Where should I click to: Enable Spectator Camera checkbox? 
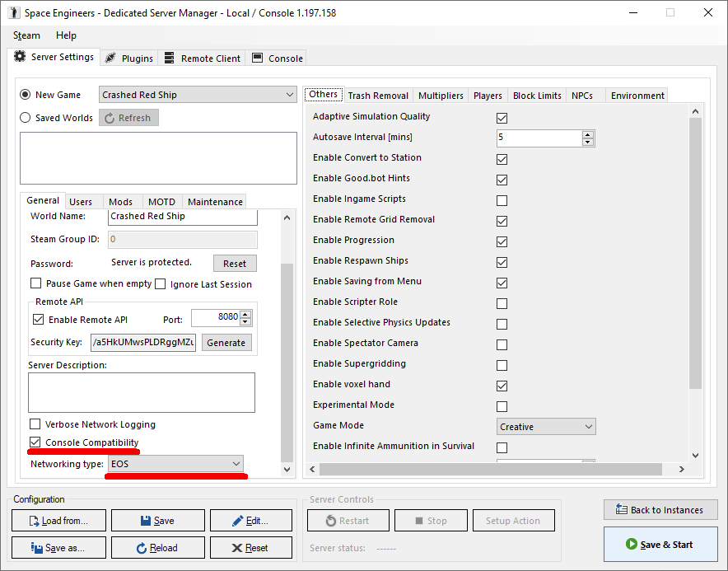pos(502,344)
